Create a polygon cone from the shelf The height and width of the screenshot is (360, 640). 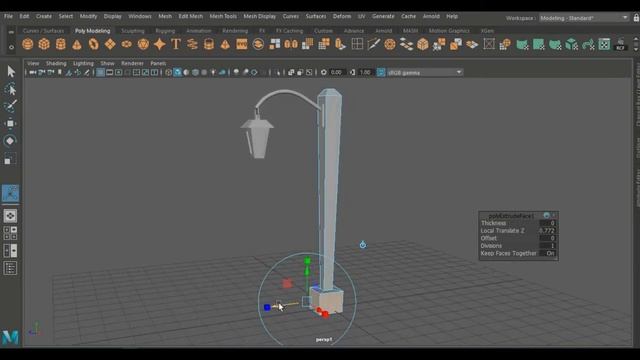pos(77,44)
